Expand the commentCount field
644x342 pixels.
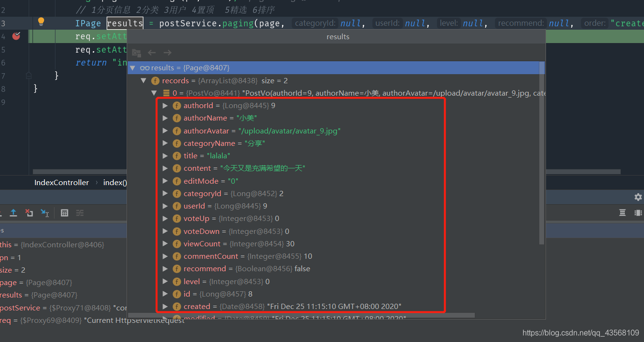pyautogui.click(x=165, y=256)
